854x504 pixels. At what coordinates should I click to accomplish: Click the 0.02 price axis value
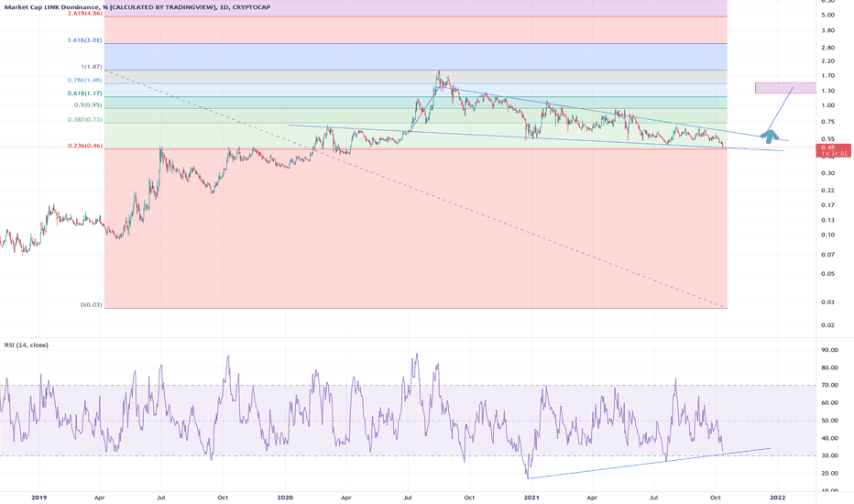[827, 325]
